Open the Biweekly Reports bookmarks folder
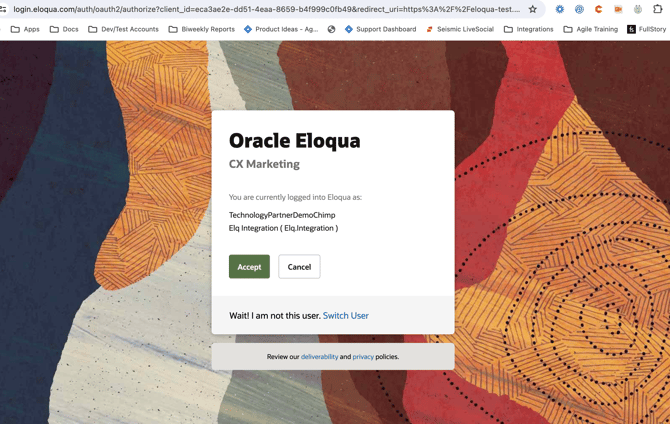The height and width of the screenshot is (424, 670). tap(202, 29)
